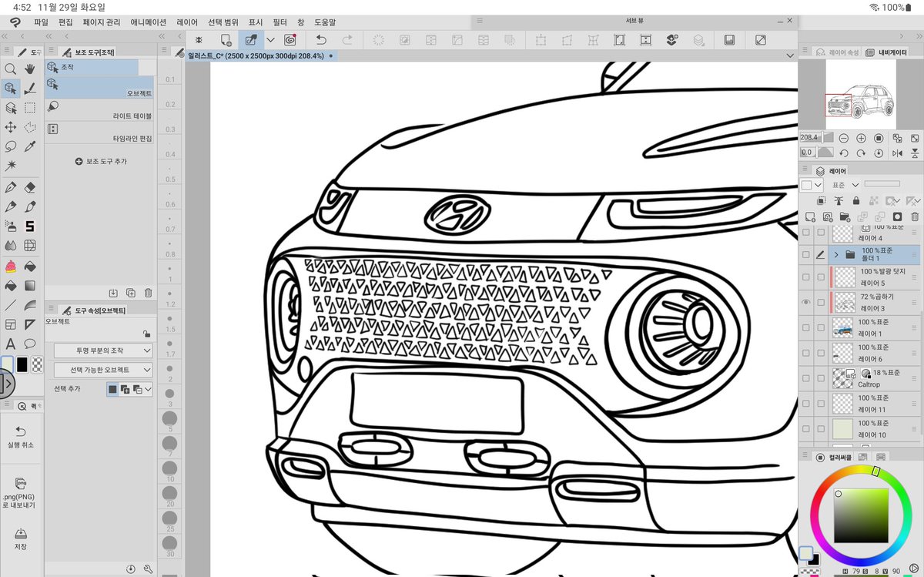Toggle the lock icon in tool property panel
The height and width of the screenshot is (577, 924).
(146, 334)
